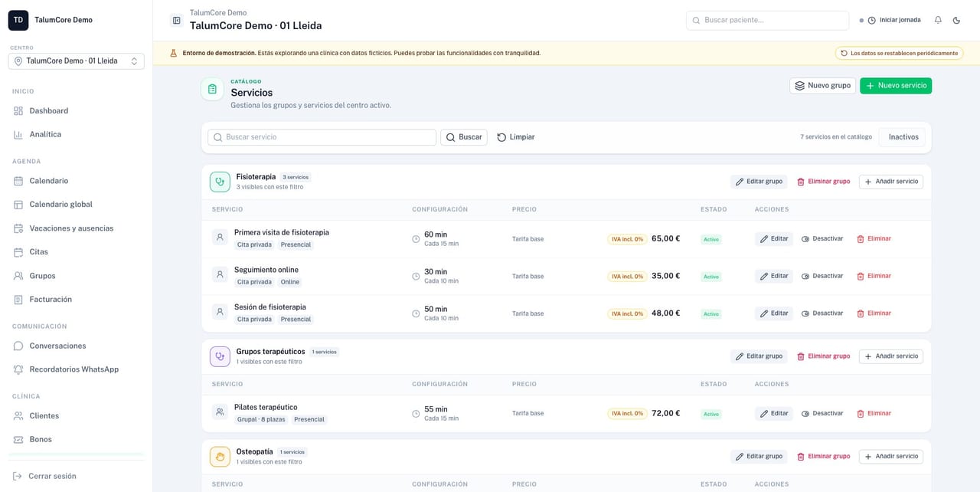Click the 65,00 € price
The width and height of the screenshot is (980, 492).
pos(666,239)
